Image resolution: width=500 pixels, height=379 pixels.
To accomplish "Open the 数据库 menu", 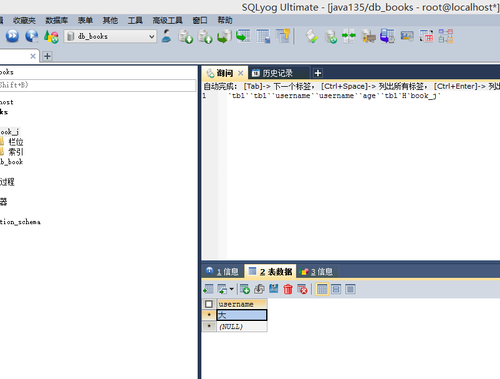I will [57, 20].
